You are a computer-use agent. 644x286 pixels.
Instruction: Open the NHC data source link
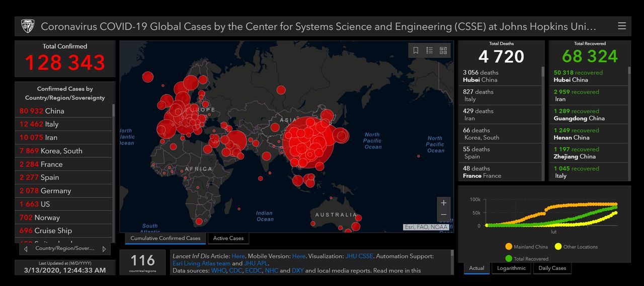(x=271, y=270)
